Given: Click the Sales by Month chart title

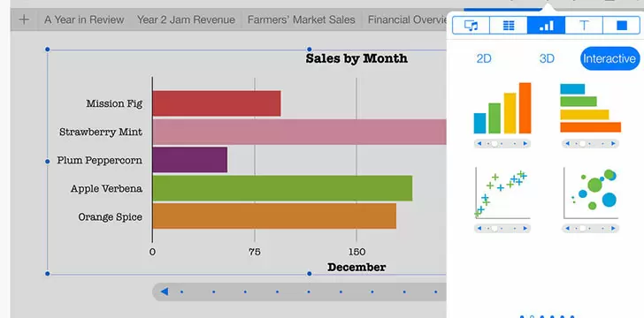Looking at the screenshot, I should point(356,58).
